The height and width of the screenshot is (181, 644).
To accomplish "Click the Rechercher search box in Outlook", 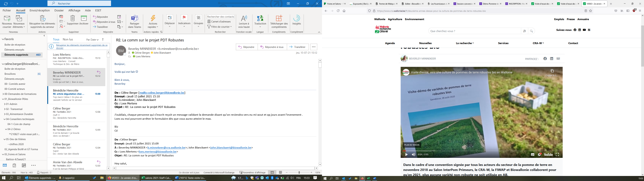I will 79,3.
